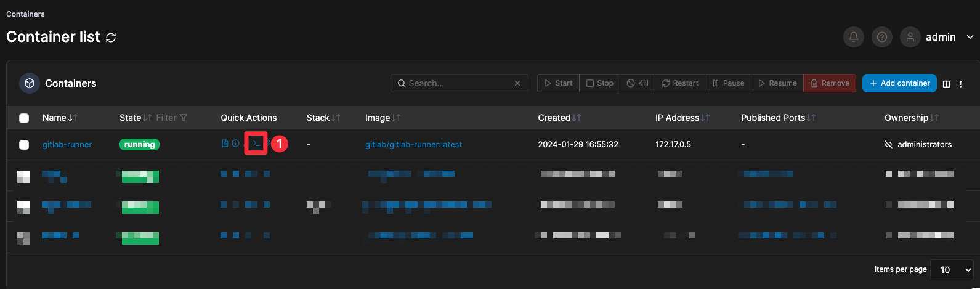The image size is (980, 289).
Task: Check the box for the second container row
Action: click(23, 177)
